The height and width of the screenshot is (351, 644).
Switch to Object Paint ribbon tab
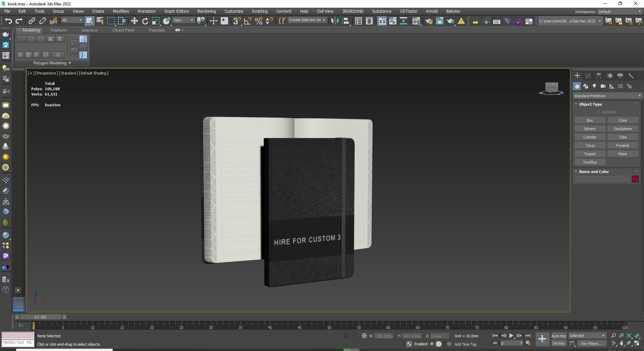click(123, 30)
